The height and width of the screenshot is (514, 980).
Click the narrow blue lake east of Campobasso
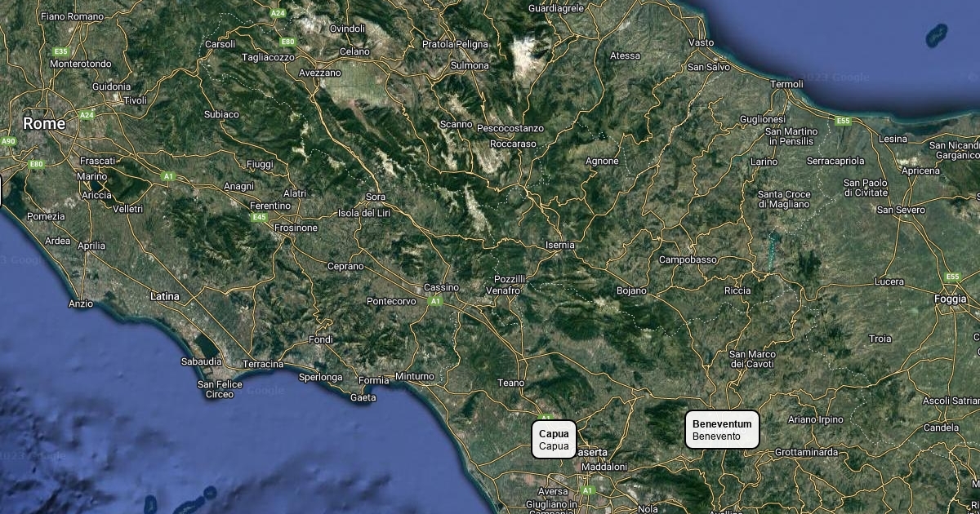[771, 250]
